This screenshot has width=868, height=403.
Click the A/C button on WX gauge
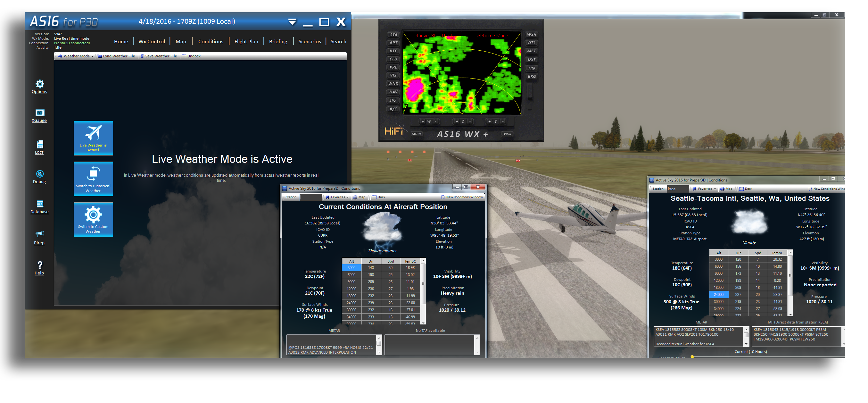[x=393, y=109]
